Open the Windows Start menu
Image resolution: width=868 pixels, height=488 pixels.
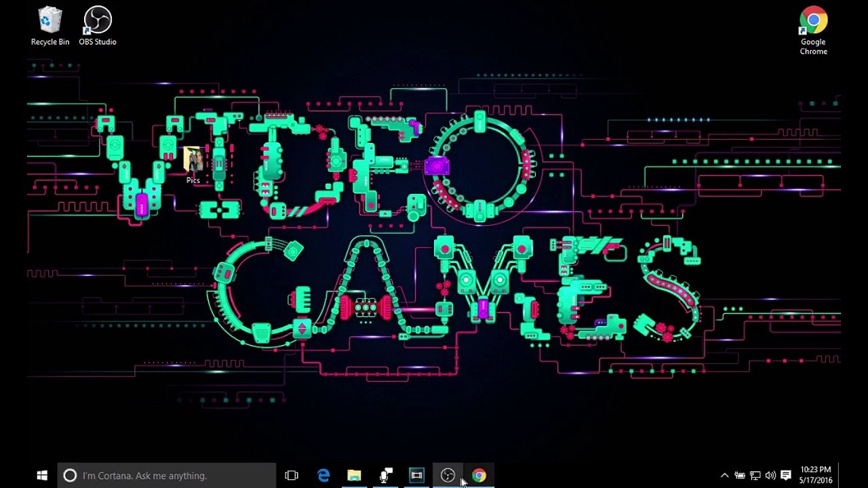coord(42,476)
